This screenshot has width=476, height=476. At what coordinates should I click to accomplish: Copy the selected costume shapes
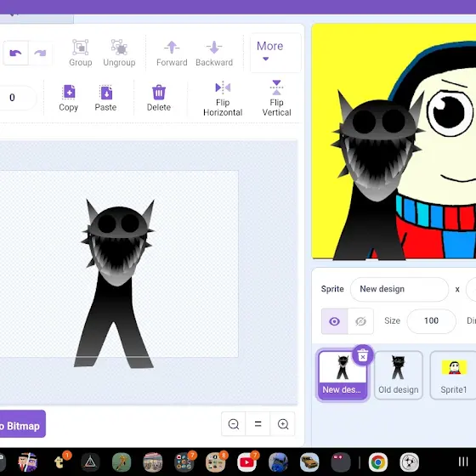69,98
